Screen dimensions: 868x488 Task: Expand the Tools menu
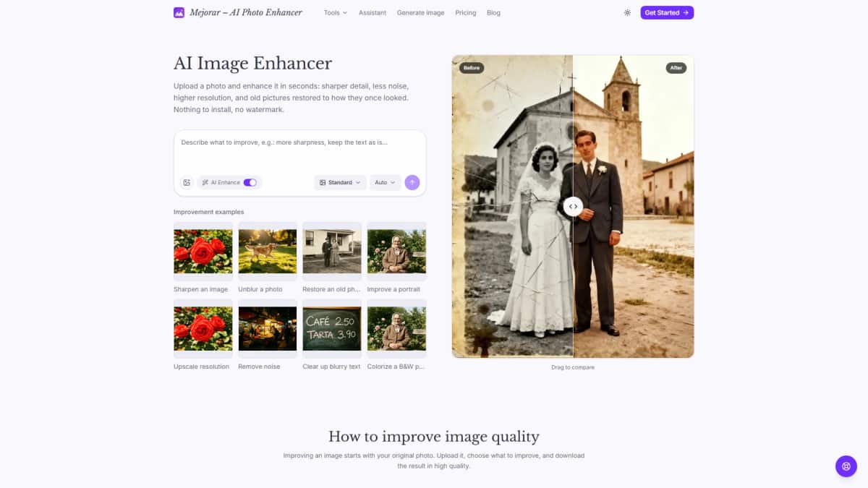(336, 12)
